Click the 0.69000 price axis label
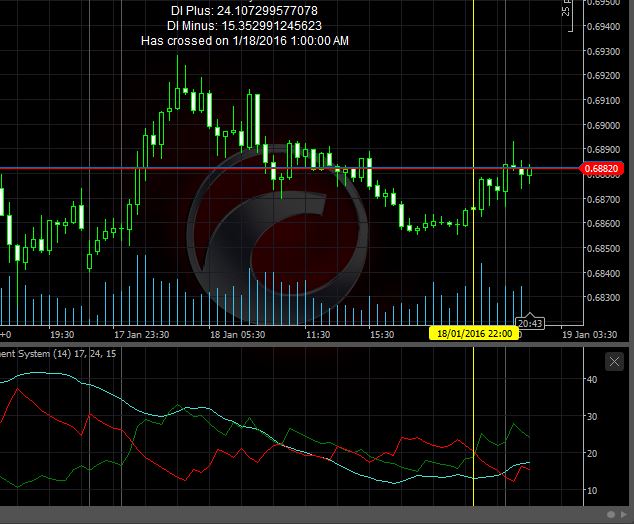This screenshot has width=634, height=524. [x=603, y=125]
